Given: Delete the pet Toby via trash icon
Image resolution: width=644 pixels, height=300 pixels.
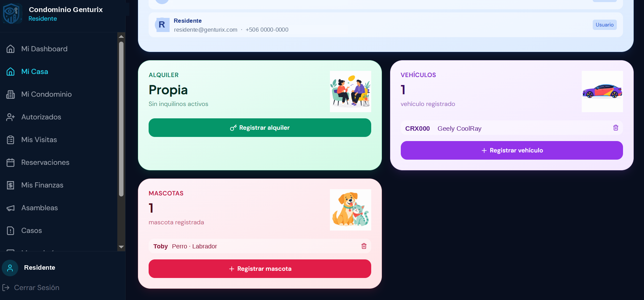Looking at the screenshot, I should coord(364,246).
